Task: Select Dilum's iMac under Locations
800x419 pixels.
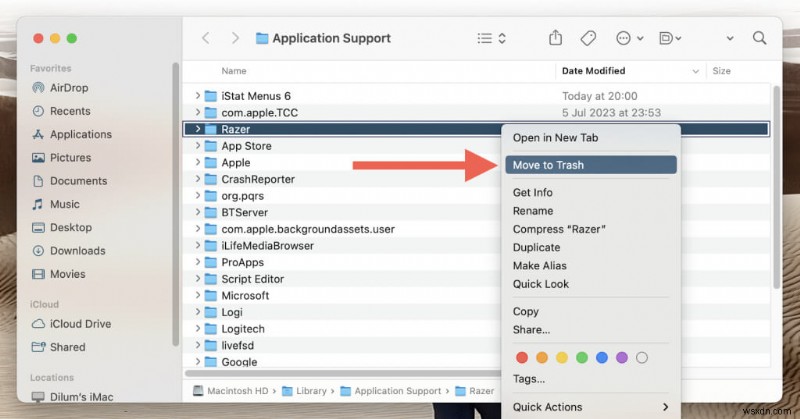Action: tap(72, 397)
